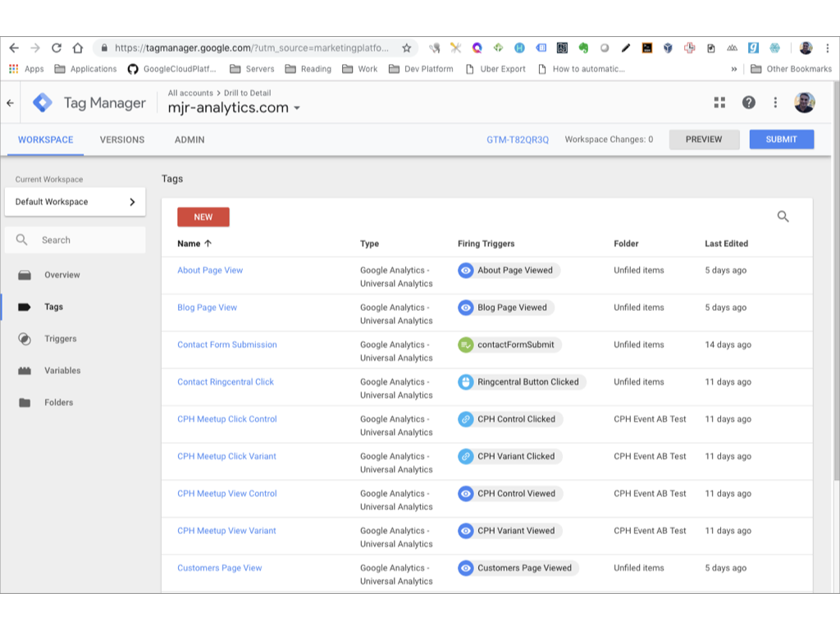Open the Chrome three-dot menu
This screenshot has width=840, height=630.
click(828, 48)
